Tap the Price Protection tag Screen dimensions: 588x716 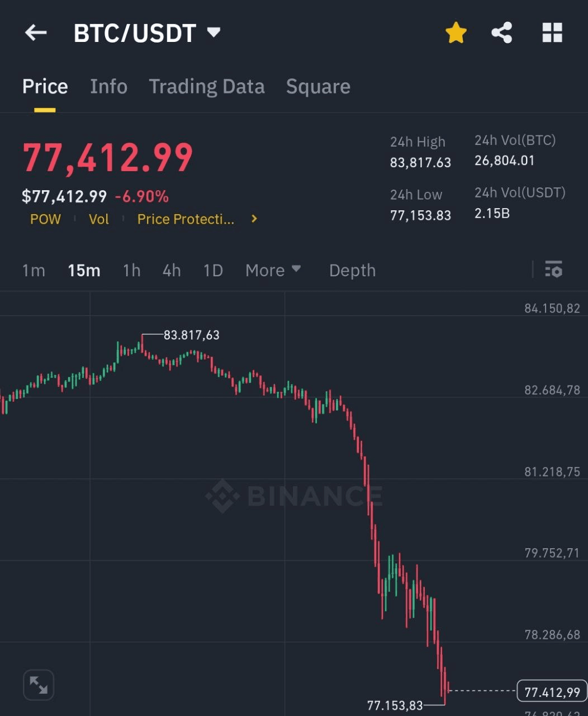tap(186, 219)
